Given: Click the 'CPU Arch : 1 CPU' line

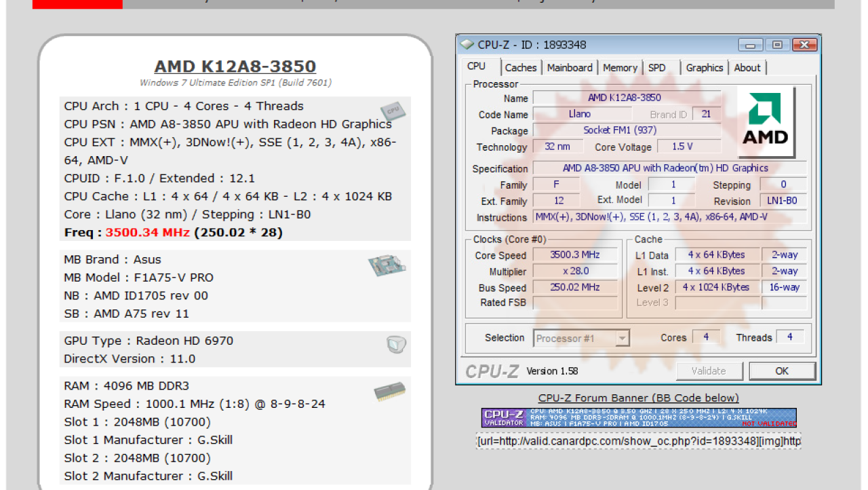Looking at the screenshot, I should (x=184, y=106).
